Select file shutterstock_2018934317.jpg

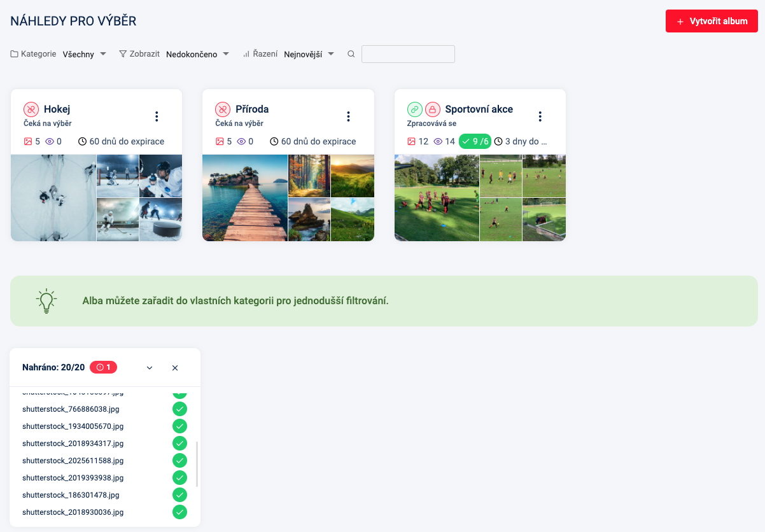tap(73, 444)
